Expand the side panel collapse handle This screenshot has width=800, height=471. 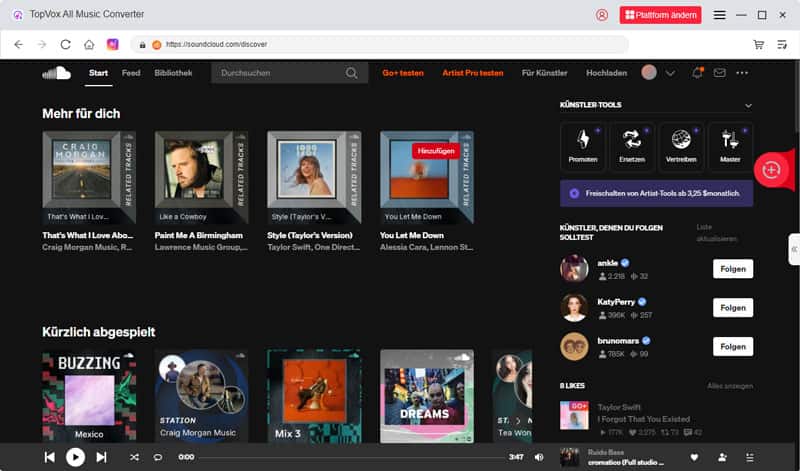[x=794, y=250]
